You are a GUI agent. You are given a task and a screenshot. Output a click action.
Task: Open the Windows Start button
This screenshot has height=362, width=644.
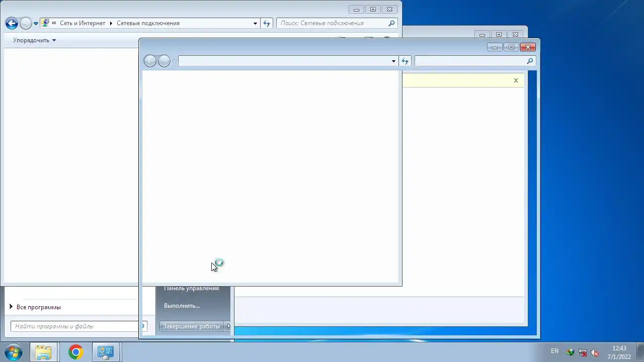point(13,352)
